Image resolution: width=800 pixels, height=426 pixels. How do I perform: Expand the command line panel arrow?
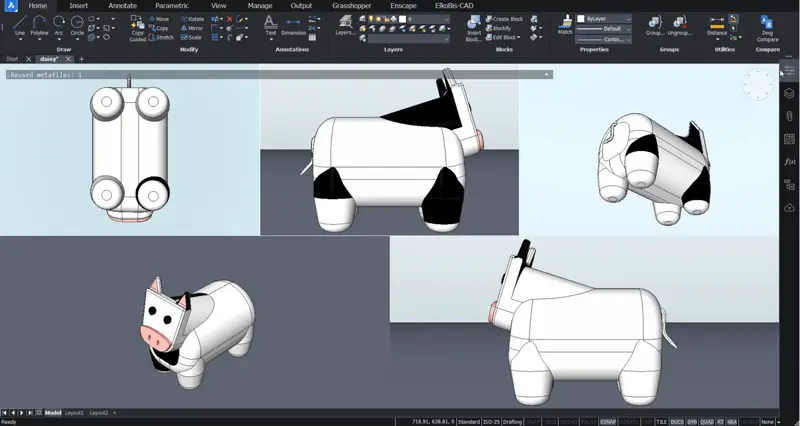point(546,74)
